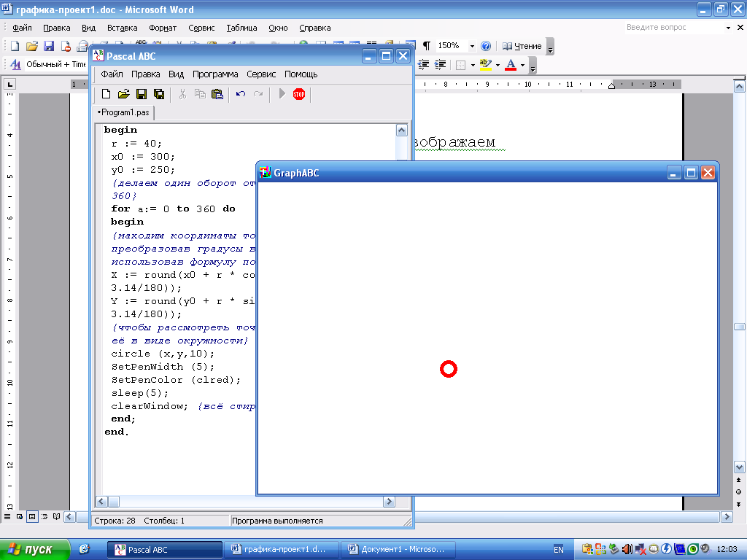Create new document in Word toolbar
Viewport: 747px width, 560px height.
point(15,46)
